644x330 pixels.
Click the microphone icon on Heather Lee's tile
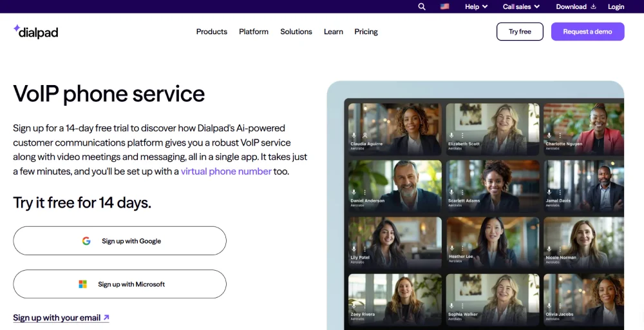click(x=452, y=247)
